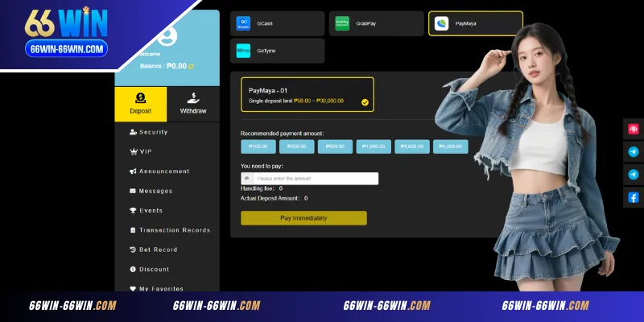Open the pink live support icon
Viewport: 644px width, 322px height.
[634, 129]
